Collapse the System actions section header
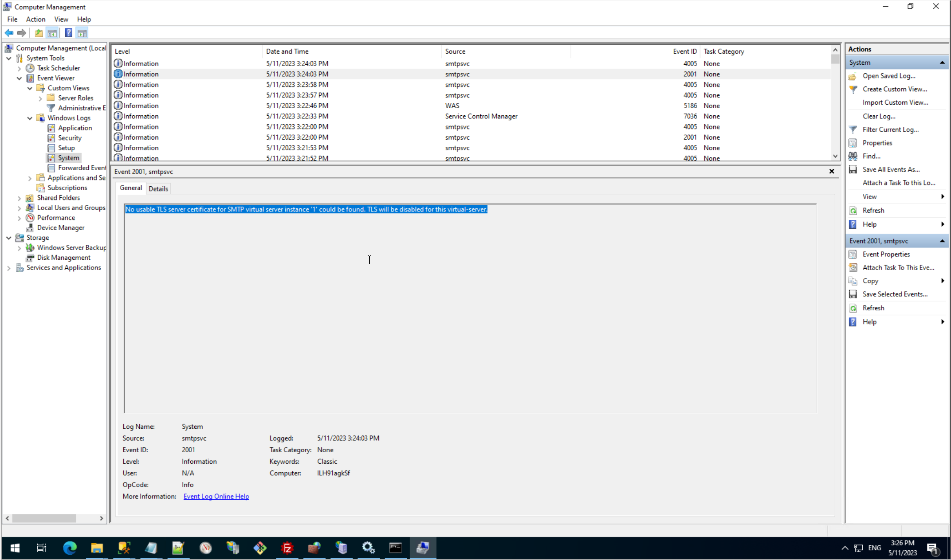The width and height of the screenshot is (951, 560). click(x=942, y=63)
